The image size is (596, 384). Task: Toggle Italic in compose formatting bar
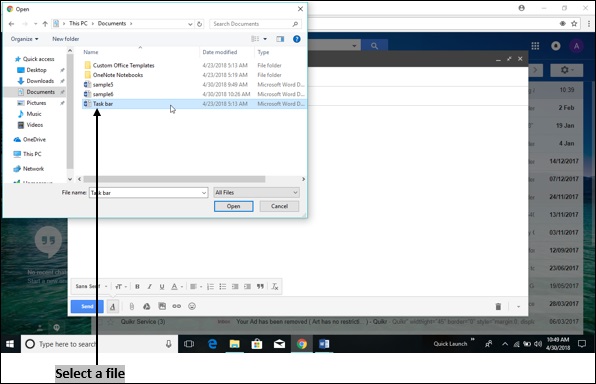[149, 287]
